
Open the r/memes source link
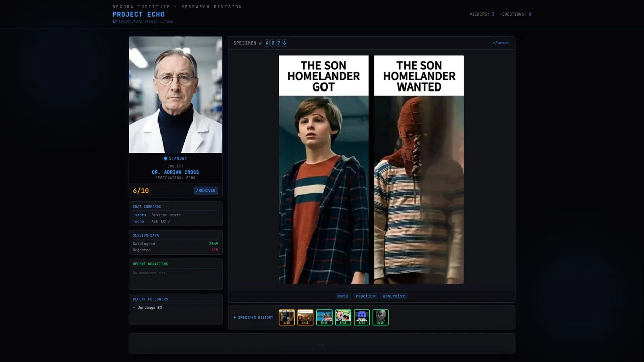click(501, 43)
